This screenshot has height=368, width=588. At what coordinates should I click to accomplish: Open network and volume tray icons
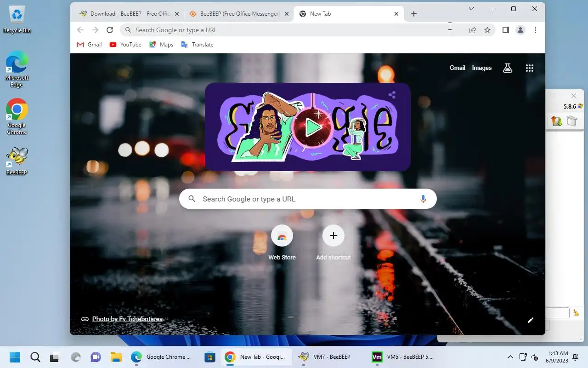tap(529, 357)
